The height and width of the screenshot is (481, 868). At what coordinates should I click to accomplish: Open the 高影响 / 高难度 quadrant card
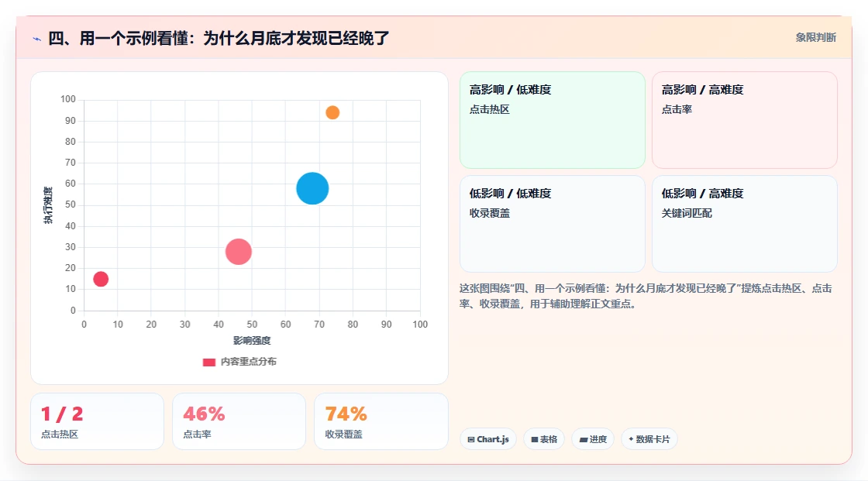click(745, 120)
